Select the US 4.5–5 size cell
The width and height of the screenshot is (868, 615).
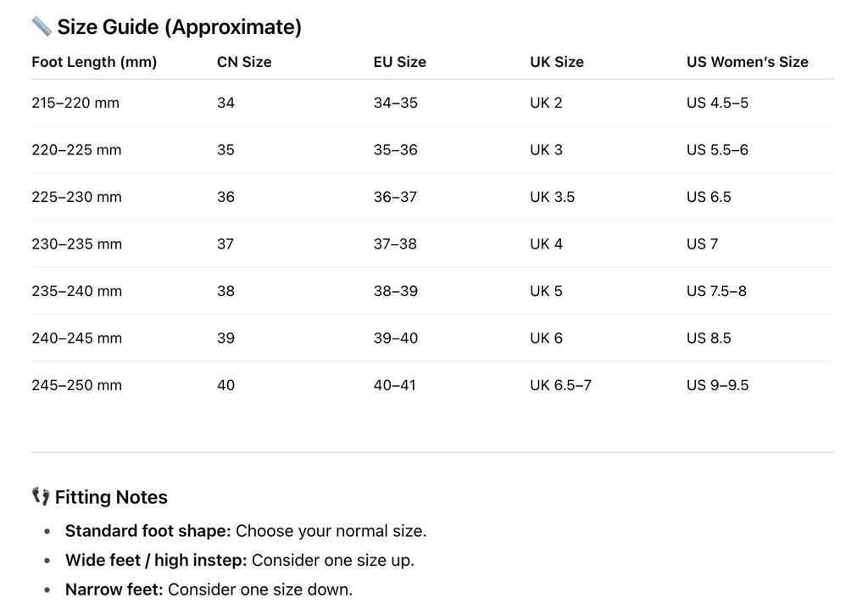click(717, 103)
